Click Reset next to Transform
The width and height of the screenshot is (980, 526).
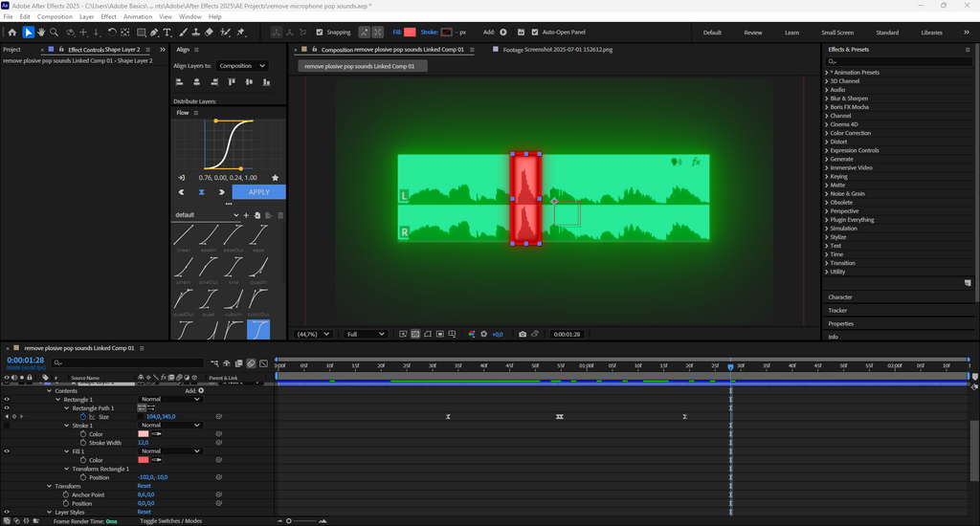[x=144, y=486]
